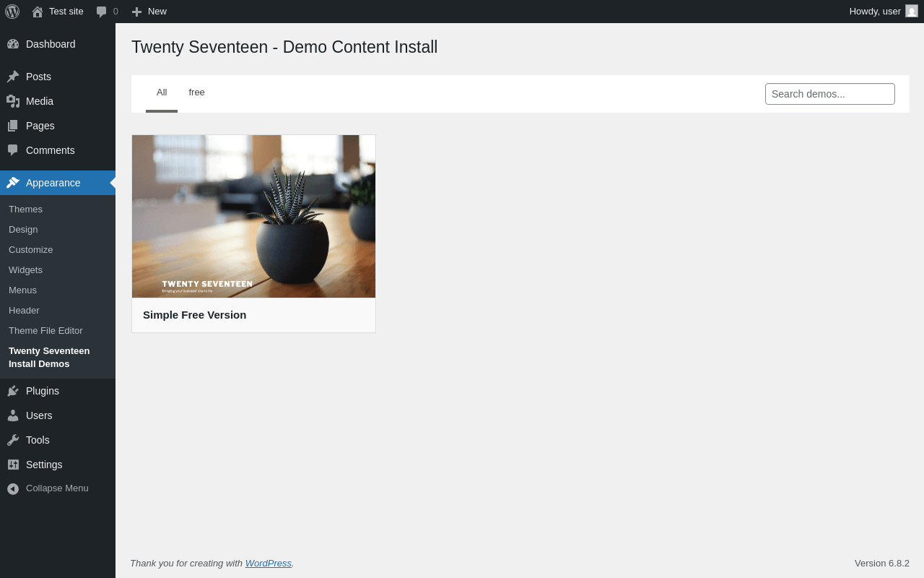
Task: Open the Media menu label
Action: pyautogui.click(x=40, y=101)
